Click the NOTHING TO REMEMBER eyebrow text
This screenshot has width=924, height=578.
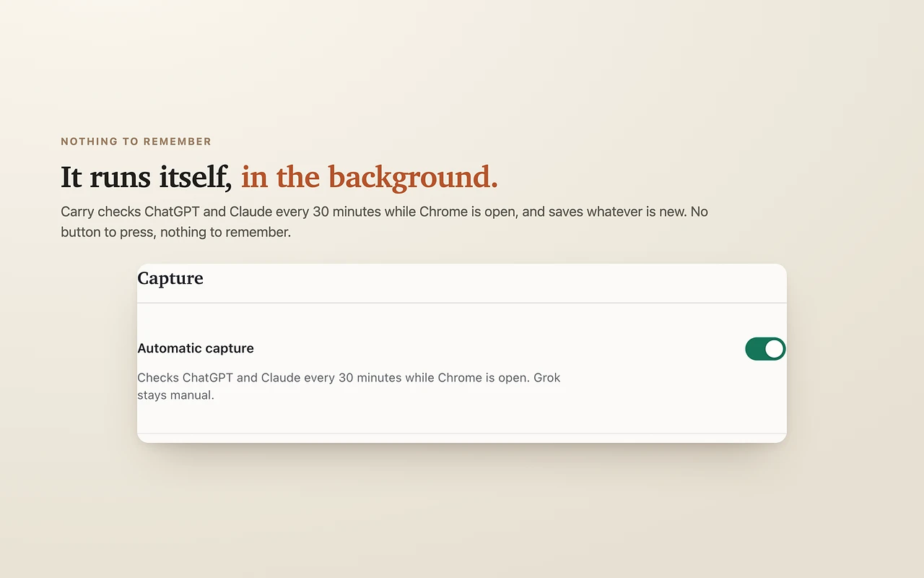(136, 142)
